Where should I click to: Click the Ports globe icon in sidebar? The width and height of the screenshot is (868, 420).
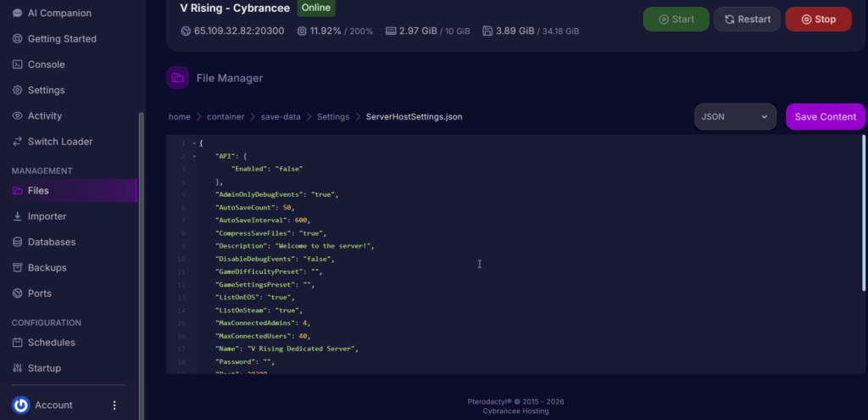click(18, 293)
